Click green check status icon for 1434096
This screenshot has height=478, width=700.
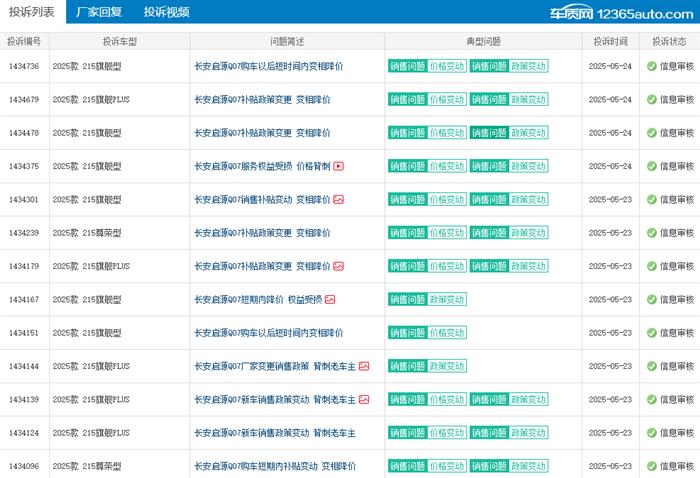[652, 466]
